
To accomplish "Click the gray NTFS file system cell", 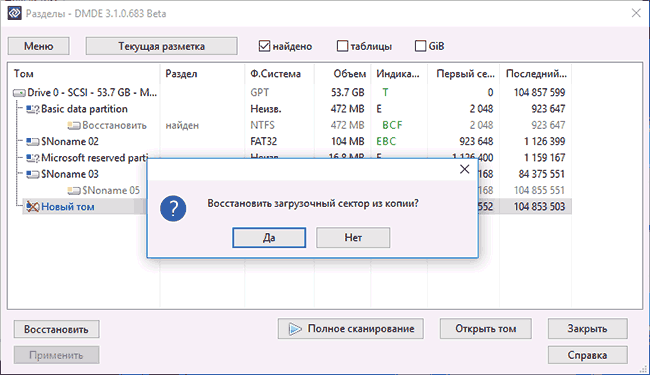I will [x=262, y=126].
